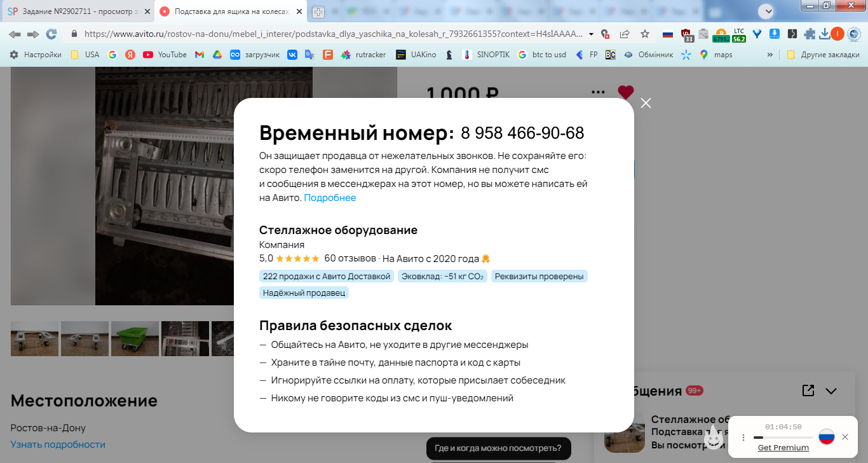Click the Russian flag in widget
The width and height of the screenshot is (868, 463).
(x=826, y=437)
